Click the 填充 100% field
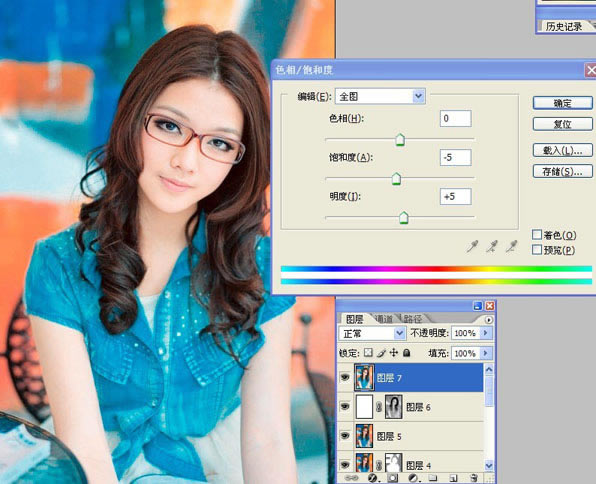 point(465,353)
